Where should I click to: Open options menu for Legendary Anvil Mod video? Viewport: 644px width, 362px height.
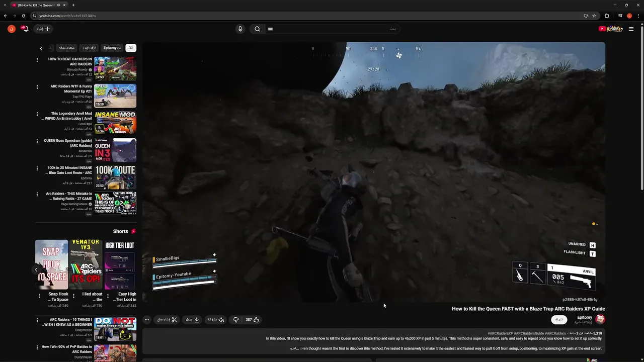click(37, 114)
